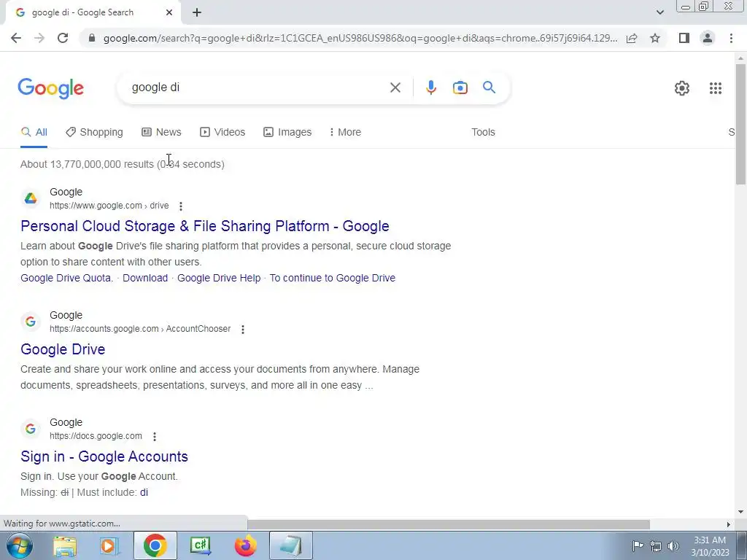Click the browser forward arrow

tap(39, 38)
